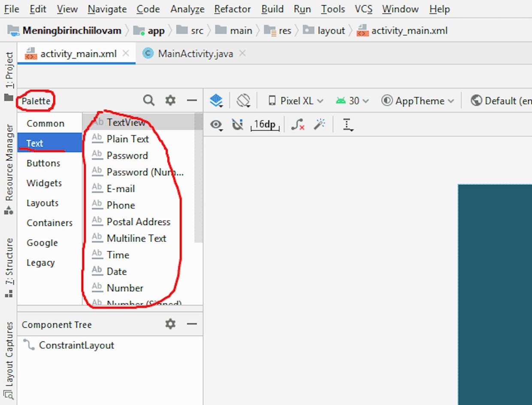Open the design surface layers selector

pyautogui.click(x=216, y=101)
